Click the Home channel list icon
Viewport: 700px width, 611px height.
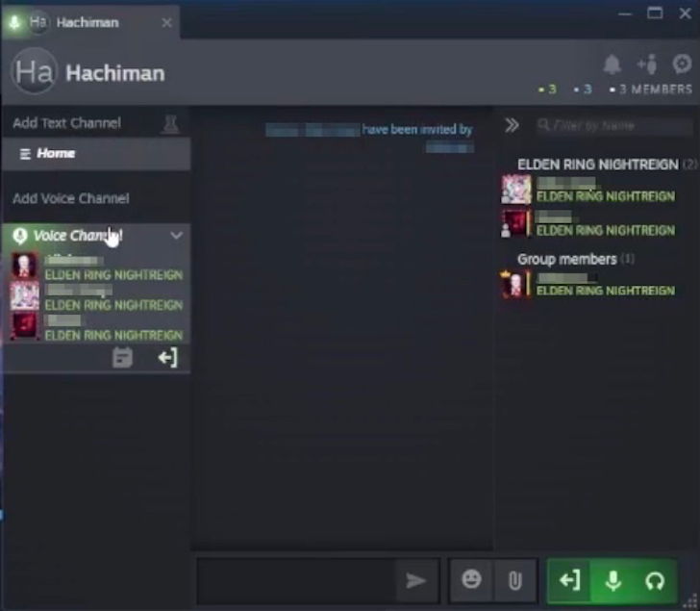(25, 154)
